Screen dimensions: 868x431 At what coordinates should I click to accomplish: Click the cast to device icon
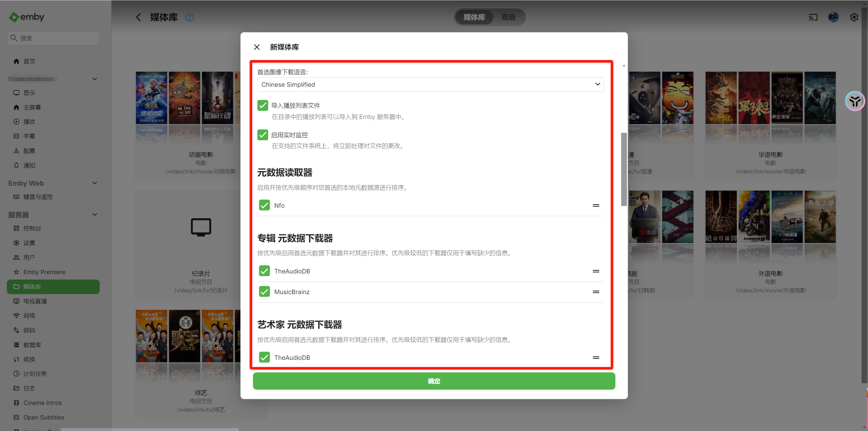point(813,17)
